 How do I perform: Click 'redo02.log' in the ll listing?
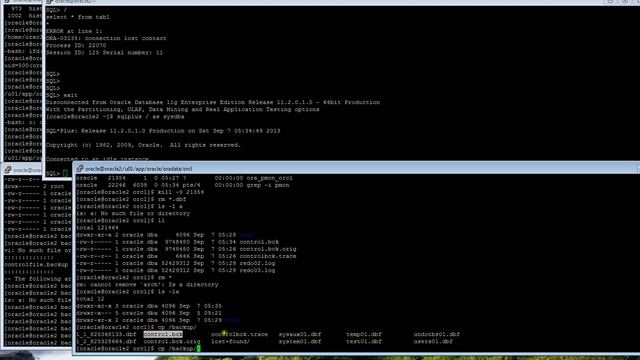pyautogui.click(x=257, y=263)
